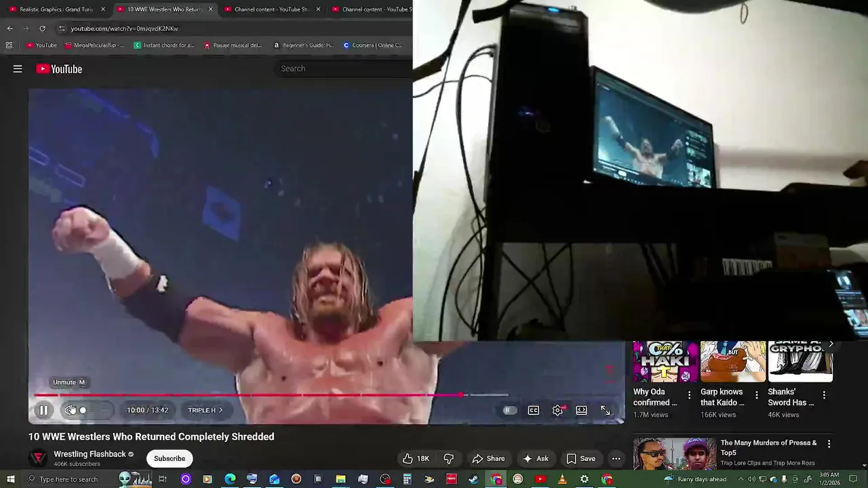Open the YouTube app on the taskbar
Screen dimensions: 868x488
(x=540, y=479)
